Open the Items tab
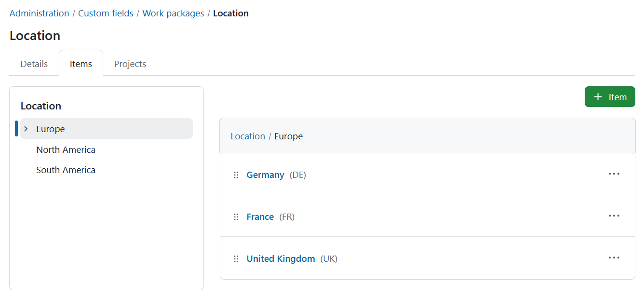This screenshot has height=297, width=644. click(80, 63)
